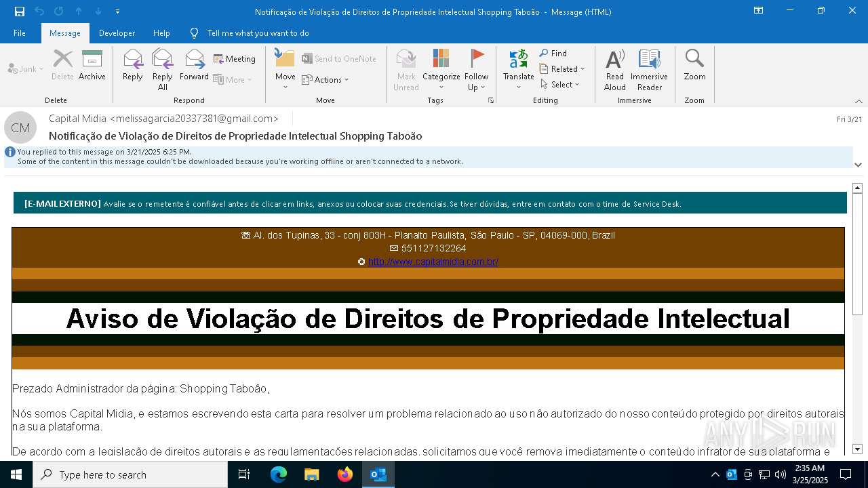The width and height of the screenshot is (868, 488).
Task: Show hidden system tray icons
Action: (715, 474)
